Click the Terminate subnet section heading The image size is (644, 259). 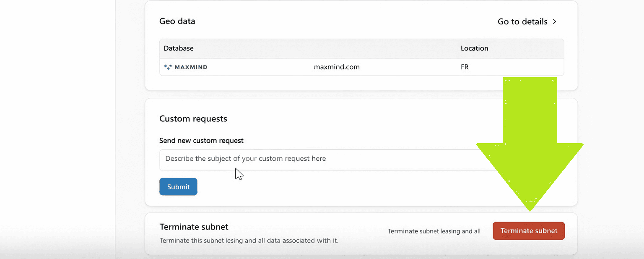pos(194,227)
